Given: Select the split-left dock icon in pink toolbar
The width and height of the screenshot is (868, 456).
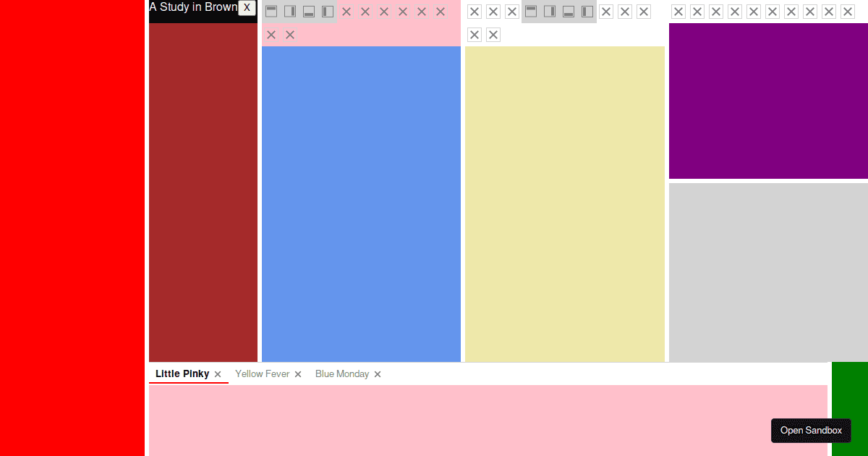Looking at the screenshot, I should [x=328, y=12].
